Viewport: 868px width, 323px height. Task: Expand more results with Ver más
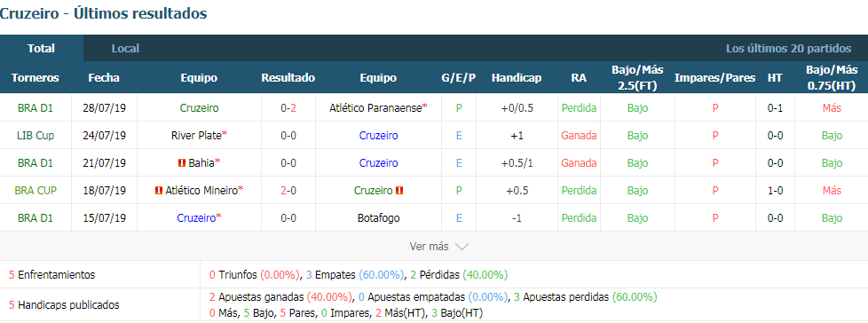pyautogui.click(x=429, y=247)
